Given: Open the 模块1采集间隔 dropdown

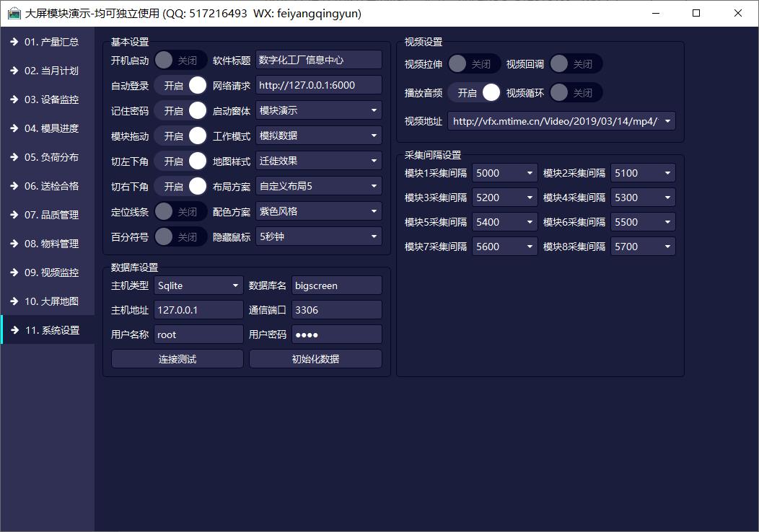Looking at the screenshot, I should pos(504,173).
